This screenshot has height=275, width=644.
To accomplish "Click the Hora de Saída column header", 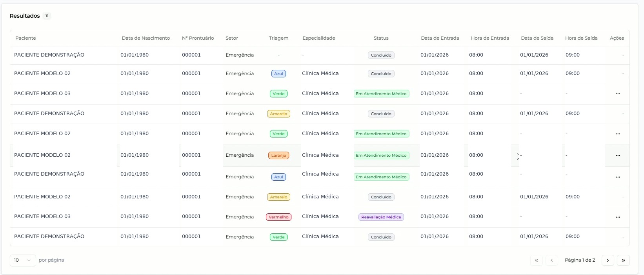I will click(581, 38).
